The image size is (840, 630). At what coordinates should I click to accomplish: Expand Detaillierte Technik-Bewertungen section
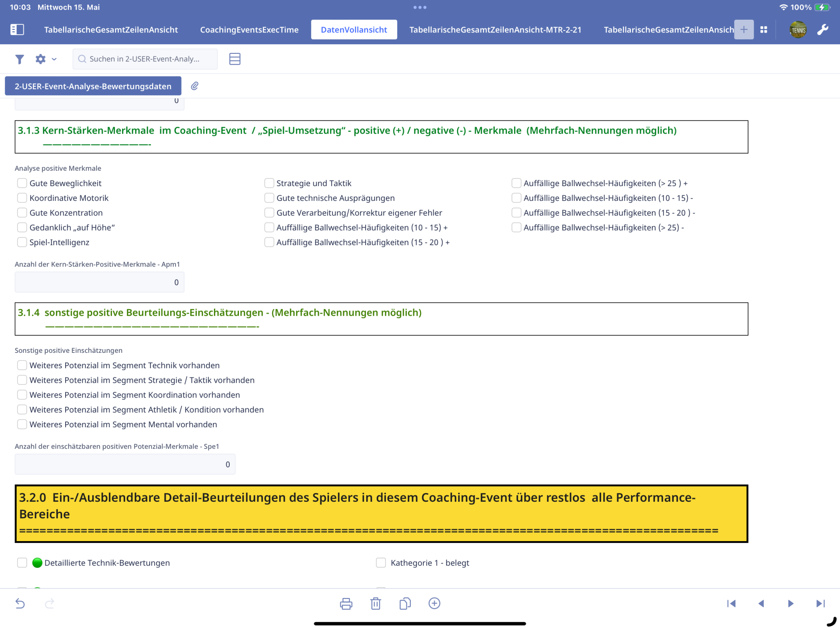22,563
